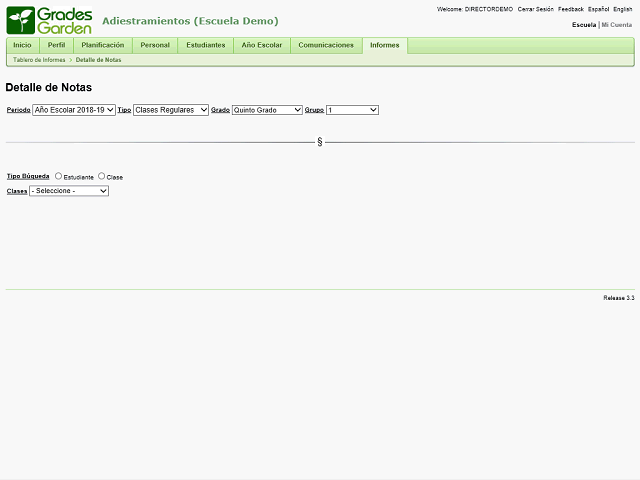
Task: Open the Grado Quinto Grado dropdown
Action: (x=267, y=110)
